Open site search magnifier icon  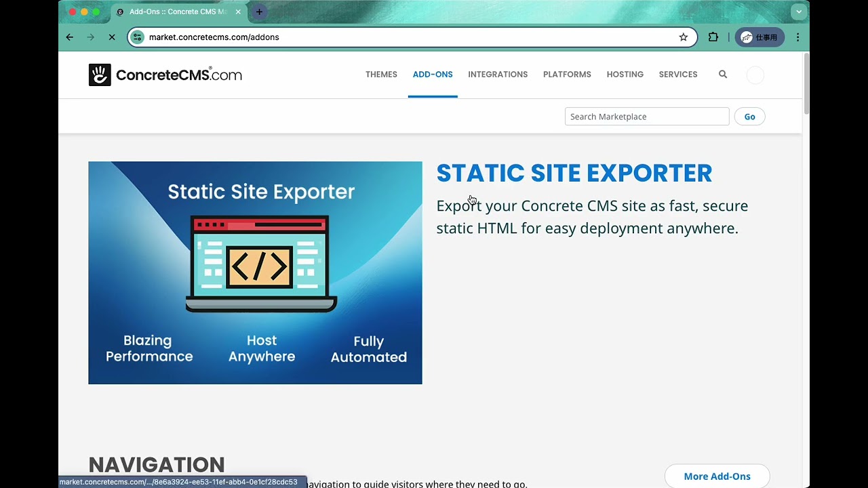(x=723, y=75)
